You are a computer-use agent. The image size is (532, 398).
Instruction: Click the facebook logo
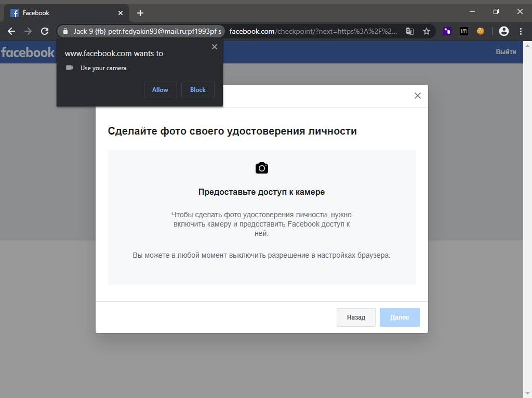click(x=28, y=52)
